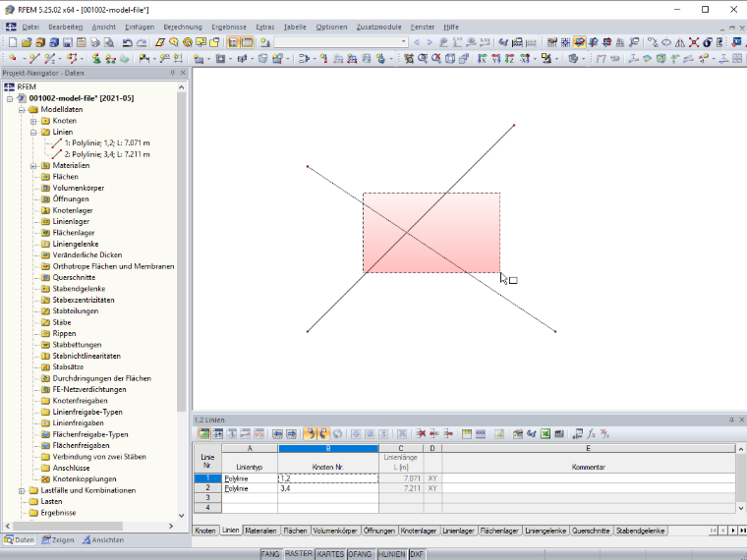Click the Knoten Nr. cell of line 2
This screenshot has height=560, width=747.
tap(328, 488)
